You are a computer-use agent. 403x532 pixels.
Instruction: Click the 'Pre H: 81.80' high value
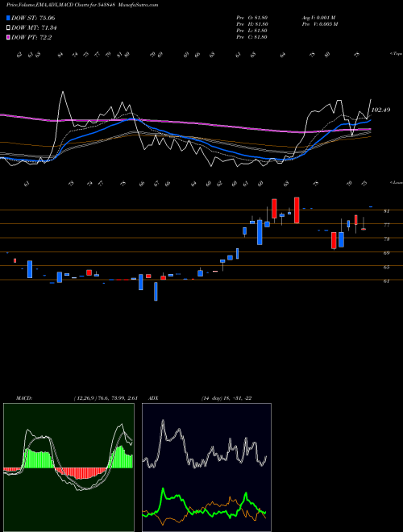(252, 24)
